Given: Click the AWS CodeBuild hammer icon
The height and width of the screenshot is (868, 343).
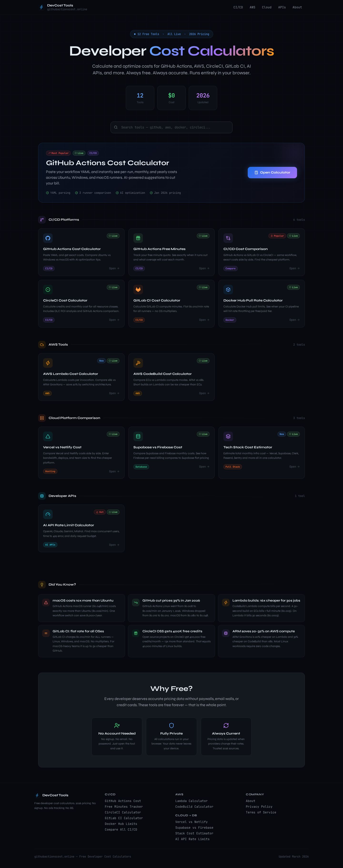Looking at the screenshot, I should click(x=138, y=363).
